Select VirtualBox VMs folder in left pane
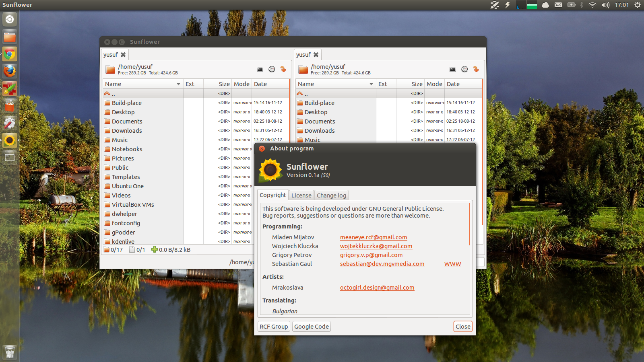 pos(178,205)
